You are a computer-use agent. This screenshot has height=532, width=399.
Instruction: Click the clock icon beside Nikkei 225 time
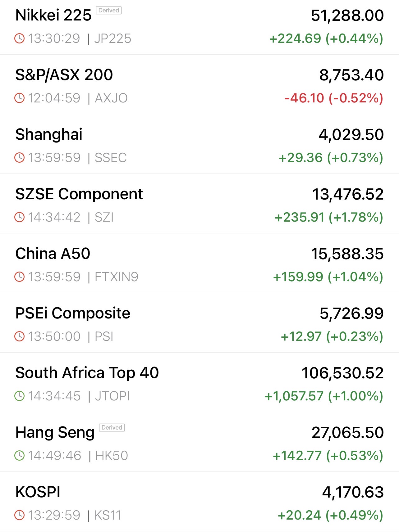[20, 38]
